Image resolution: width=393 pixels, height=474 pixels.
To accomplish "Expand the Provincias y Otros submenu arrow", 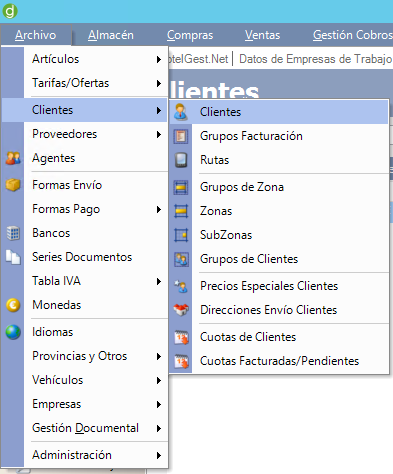I will click(159, 356).
